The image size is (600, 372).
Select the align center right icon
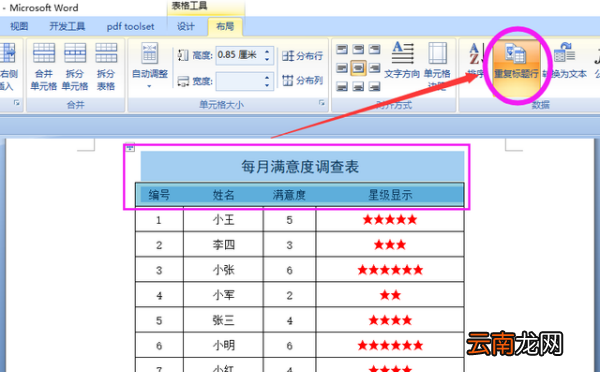[374, 68]
